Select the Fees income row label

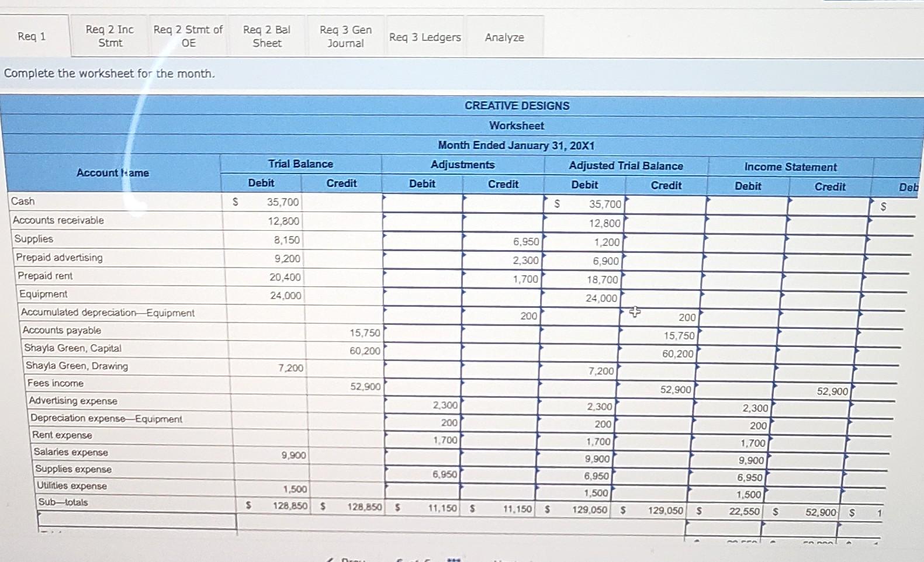tap(56, 383)
